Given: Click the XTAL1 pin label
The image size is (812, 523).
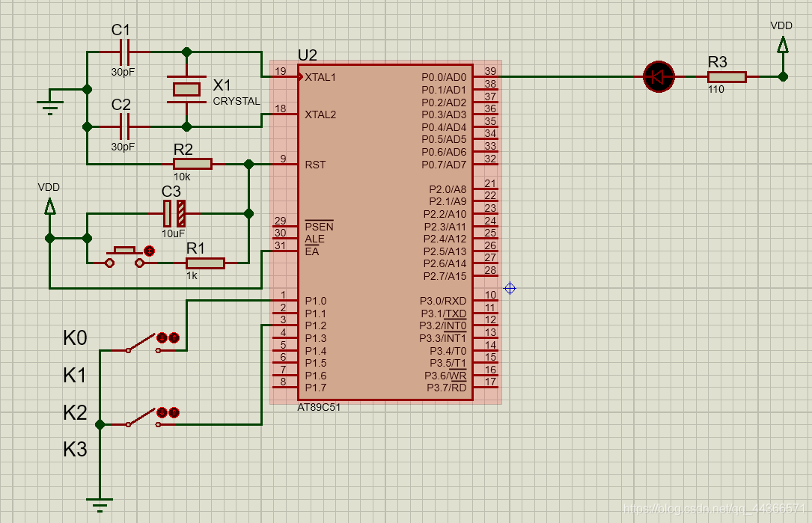Looking at the screenshot, I should coord(320,77).
